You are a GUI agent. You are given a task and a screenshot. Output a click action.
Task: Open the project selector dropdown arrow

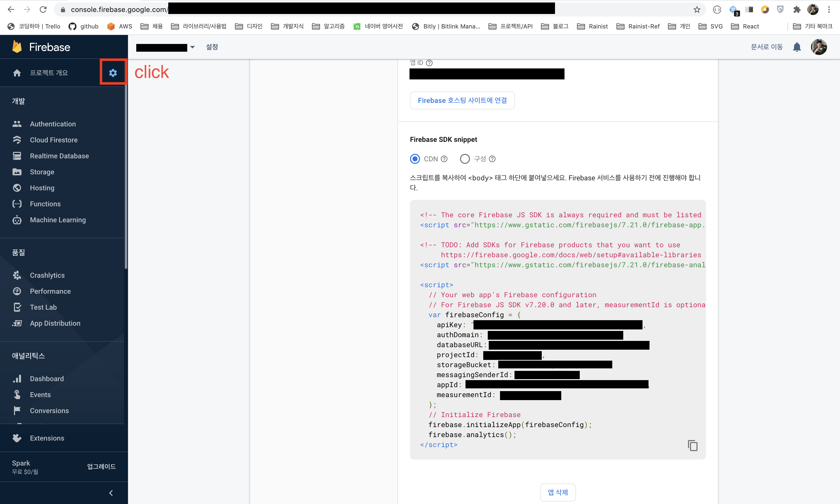click(x=192, y=47)
